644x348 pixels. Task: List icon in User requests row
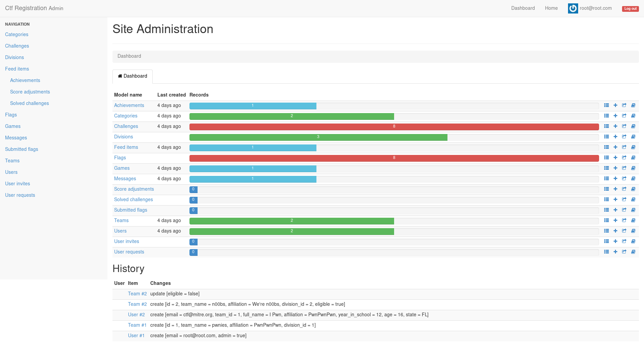pos(607,252)
